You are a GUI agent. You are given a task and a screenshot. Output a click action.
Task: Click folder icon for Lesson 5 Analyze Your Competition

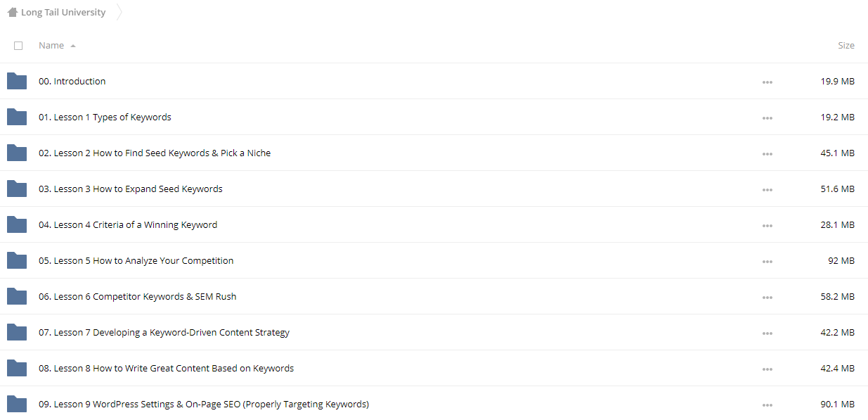[17, 260]
